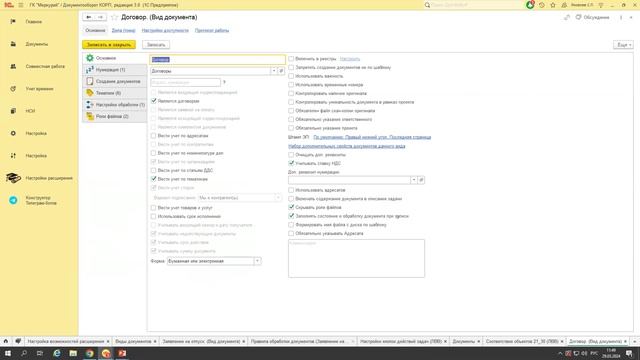Open НСИ section icon in sidebar

13,111
